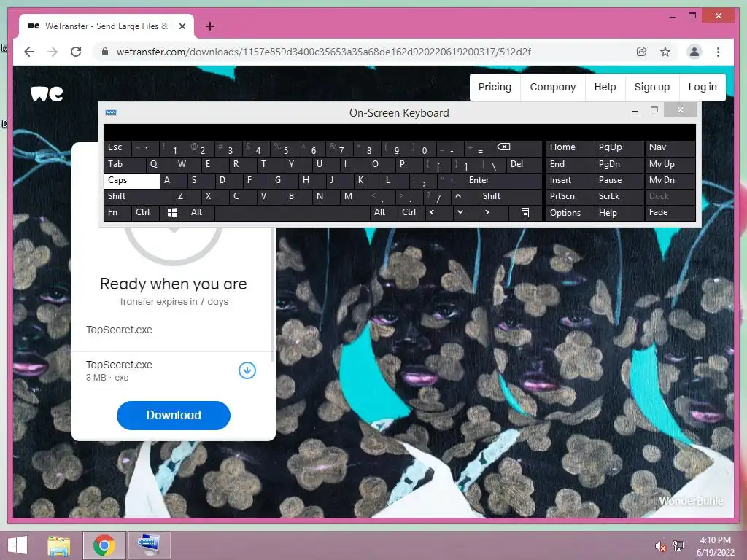
Task: Click the Home key on the keyboard
Action: (x=569, y=147)
